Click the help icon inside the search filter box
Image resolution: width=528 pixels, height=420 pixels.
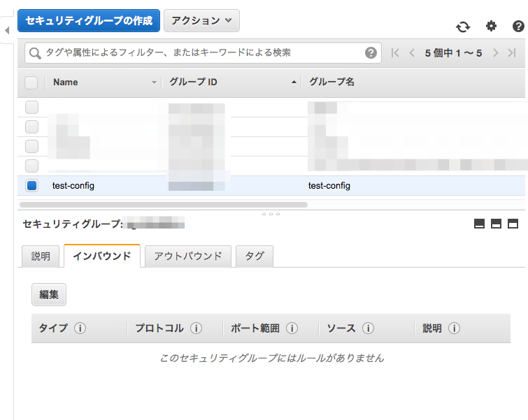pyautogui.click(x=371, y=53)
